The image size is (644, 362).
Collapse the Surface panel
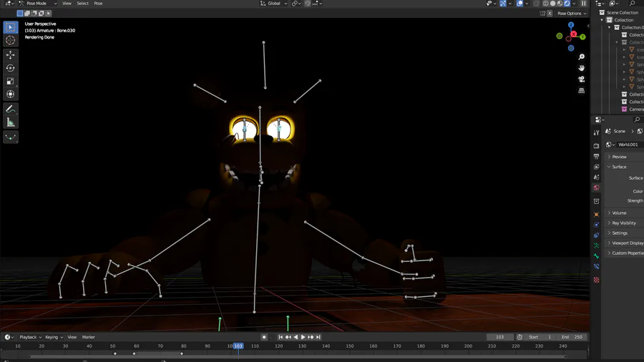click(x=619, y=167)
